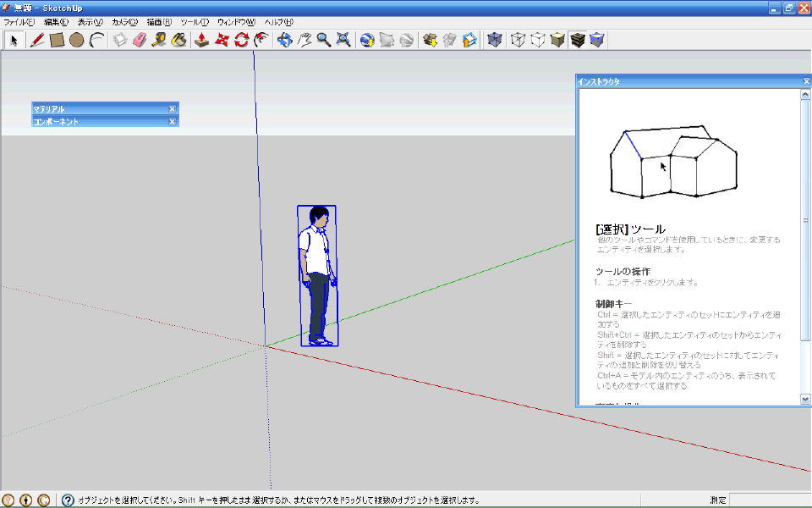
Task: Select the Rectangle drawing tool
Action: [x=57, y=40]
